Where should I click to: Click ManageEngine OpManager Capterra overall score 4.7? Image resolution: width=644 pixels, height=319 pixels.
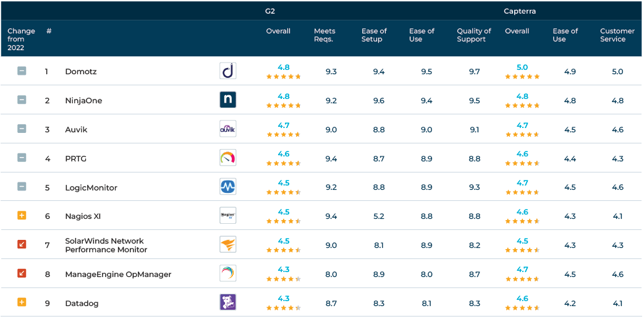[522, 270]
